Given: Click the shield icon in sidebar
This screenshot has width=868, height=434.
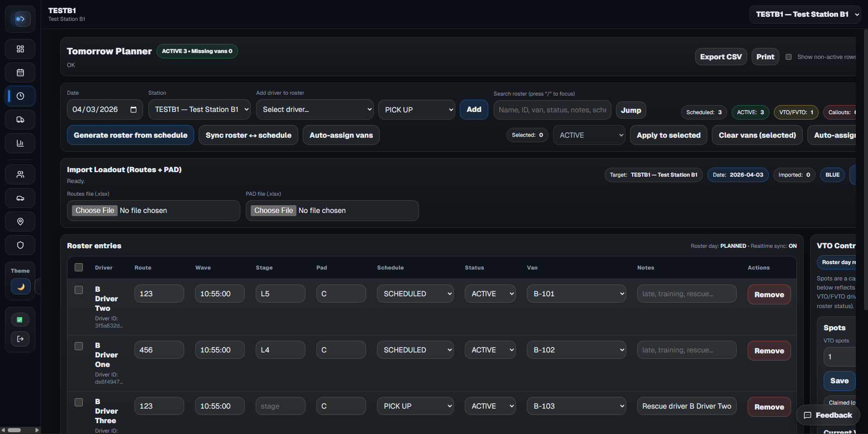Looking at the screenshot, I should coord(20,245).
